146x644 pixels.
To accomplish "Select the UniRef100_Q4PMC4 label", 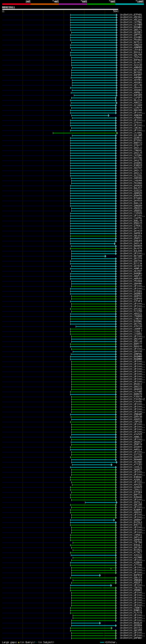I will [x=131, y=234].
